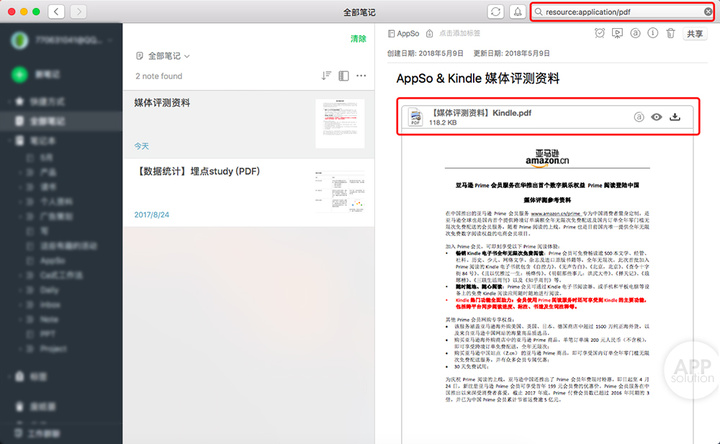Open the Inbox notebook stack in sidebar
720x444 pixels.
[50, 304]
